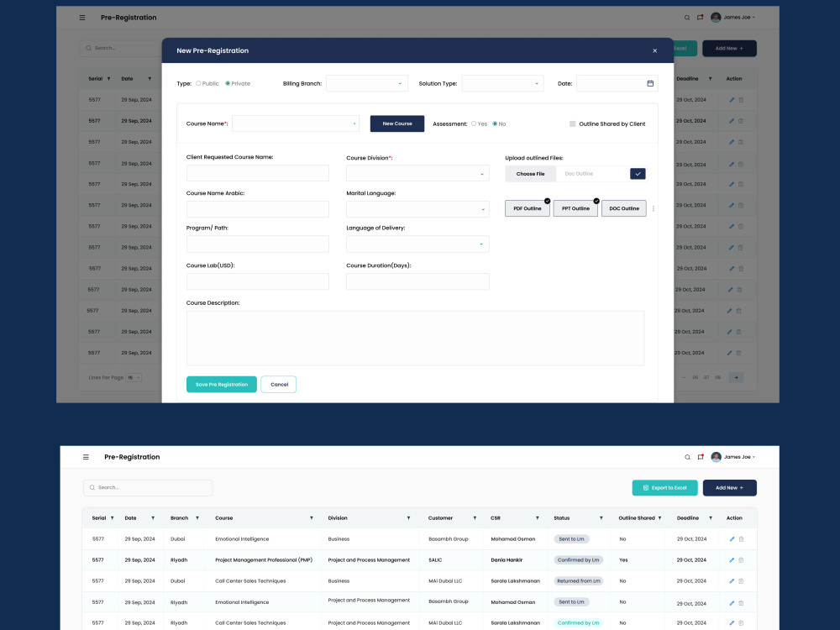The image size is (840, 630).
Task: Click the Course Duration(Days) field
Action: [417, 281]
